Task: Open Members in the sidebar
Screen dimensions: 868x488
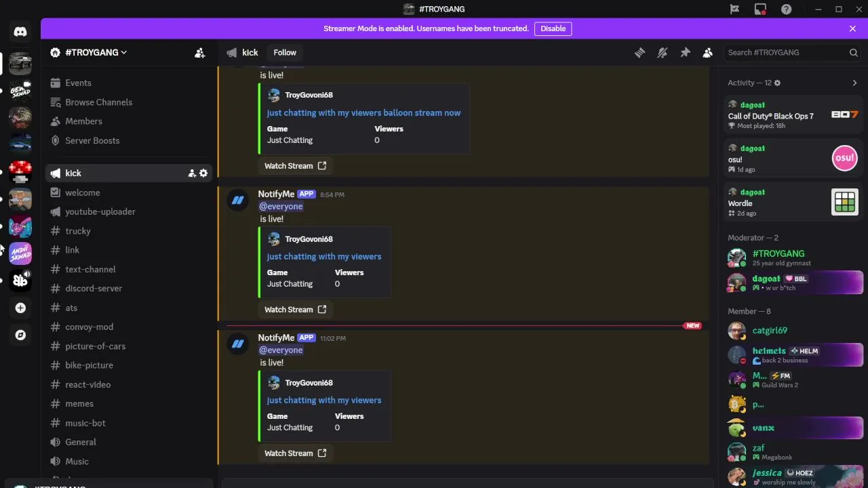Action: 129,121
